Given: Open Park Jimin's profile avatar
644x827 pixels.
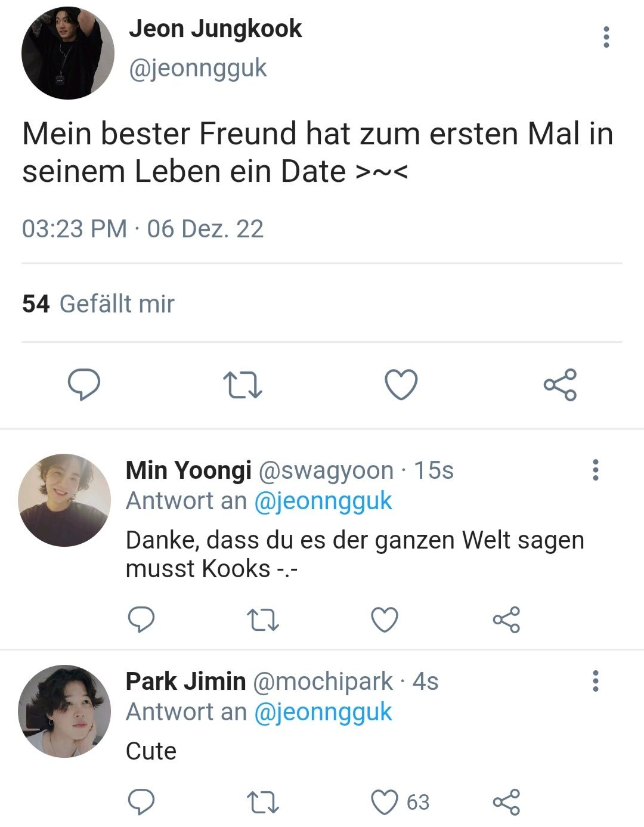Looking at the screenshot, I should [x=64, y=711].
